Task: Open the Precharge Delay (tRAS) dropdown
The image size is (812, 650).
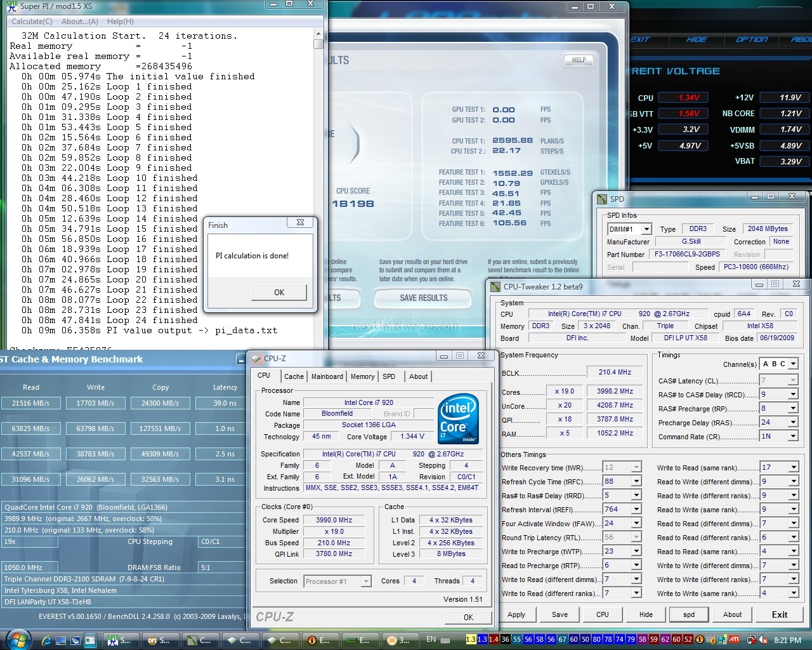Action: [x=792, y=422]
